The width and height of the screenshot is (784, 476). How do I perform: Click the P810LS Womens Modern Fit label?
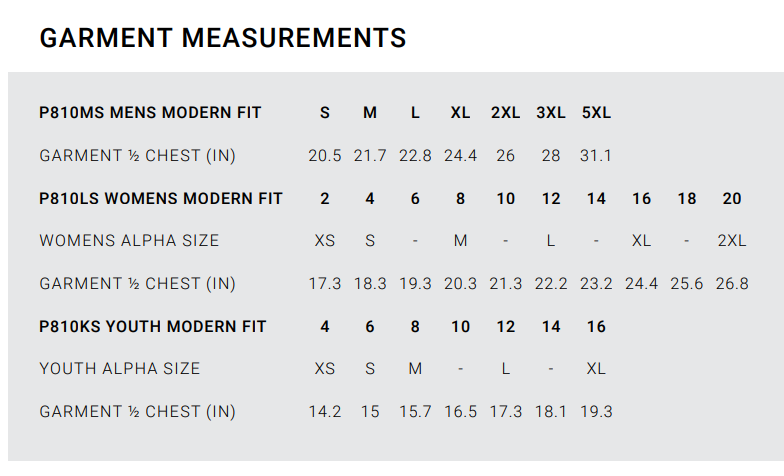click(161, 199)
